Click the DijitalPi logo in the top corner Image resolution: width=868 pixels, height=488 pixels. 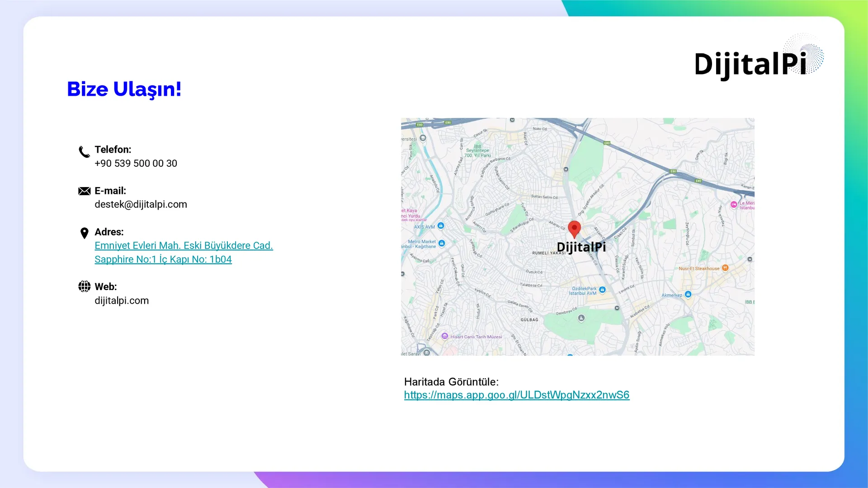[759, 58]
